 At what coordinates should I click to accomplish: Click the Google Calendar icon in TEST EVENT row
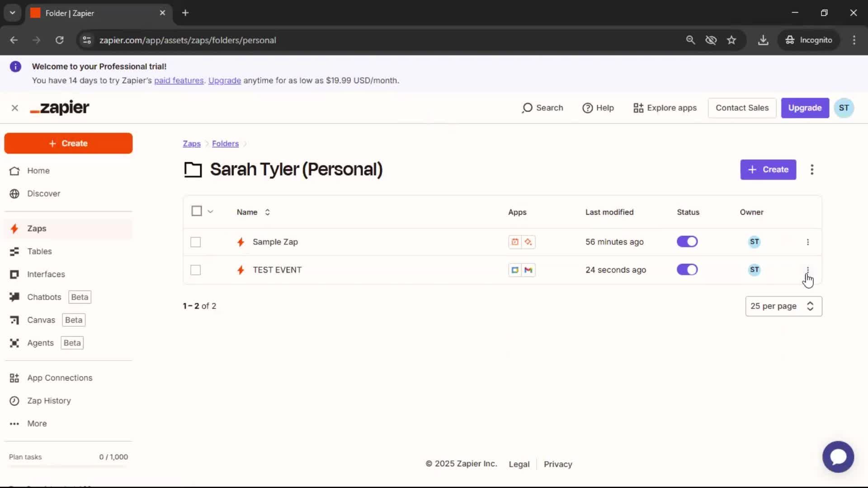(515, 270)
